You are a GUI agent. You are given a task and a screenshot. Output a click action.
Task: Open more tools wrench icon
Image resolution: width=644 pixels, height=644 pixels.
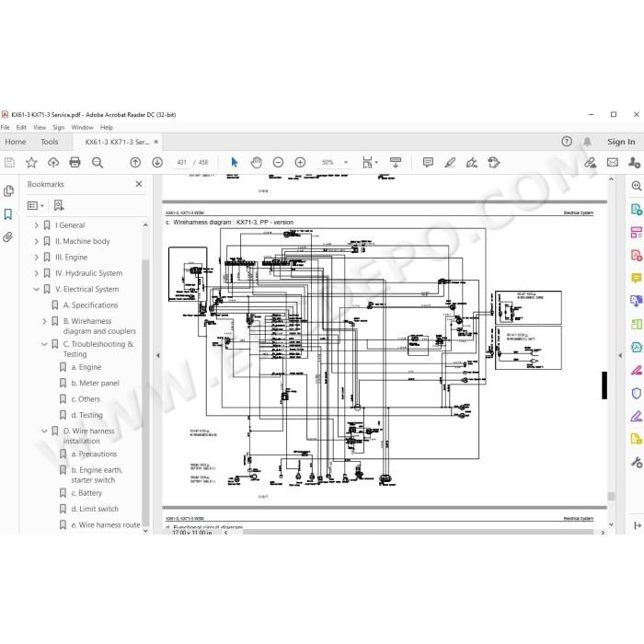[637, 463]
